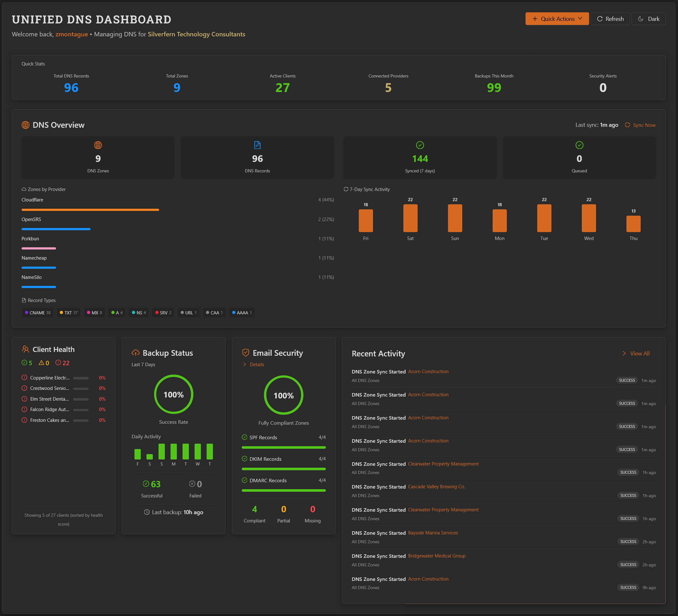
Task: Click the Cloudflare orange provider bar
Action: (x=90, y=210)
